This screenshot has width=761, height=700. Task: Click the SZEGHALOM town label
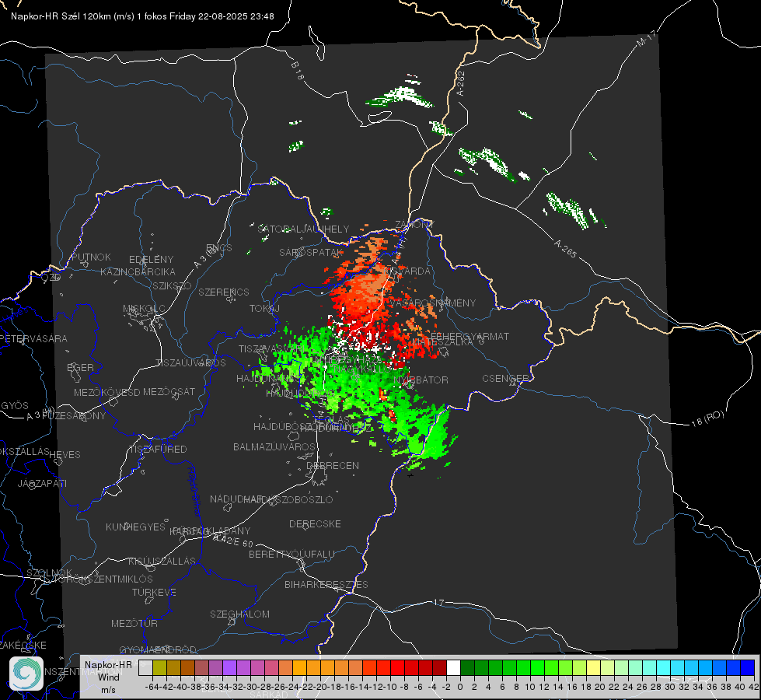(x=239, y=614)
